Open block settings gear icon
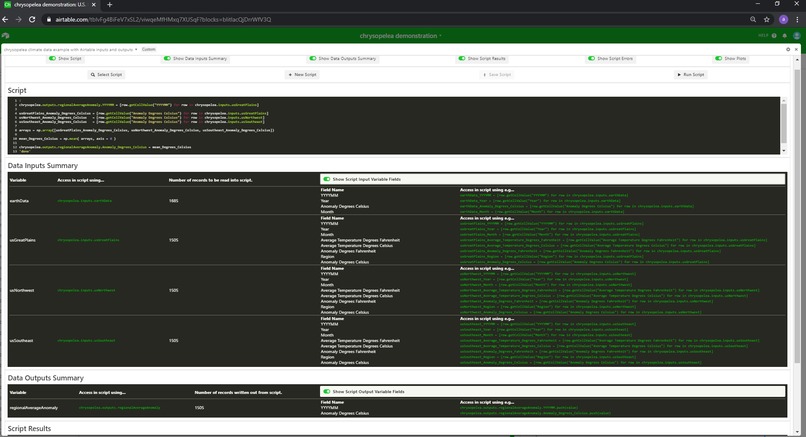This screenshot has width=806, height=437. (x=788, y=49)
